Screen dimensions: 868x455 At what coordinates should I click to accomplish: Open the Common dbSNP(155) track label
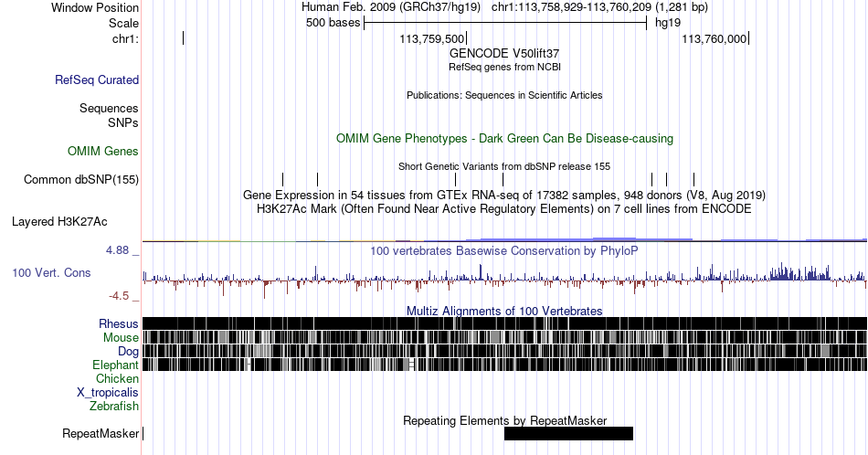[81, 179]
